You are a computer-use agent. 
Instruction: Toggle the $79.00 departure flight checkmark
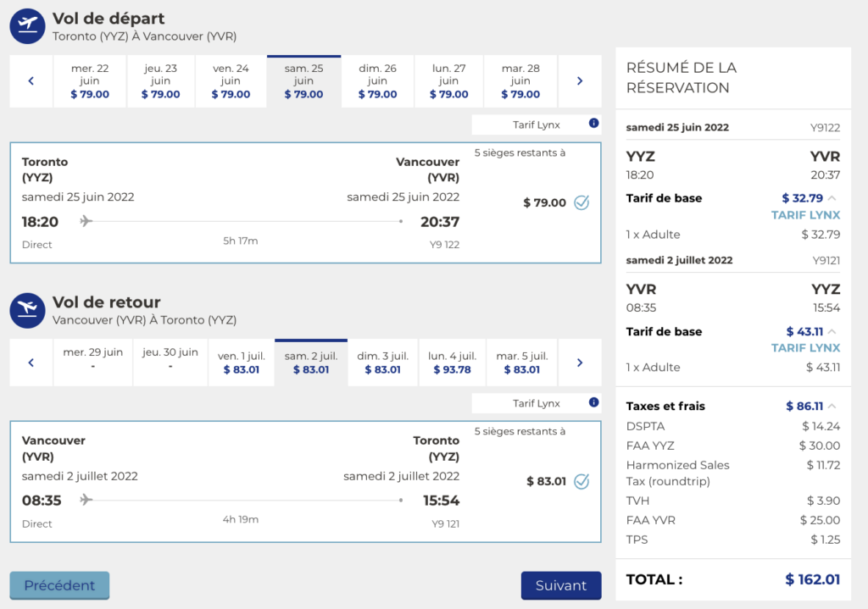pyautogui.click(x=581, y=202)
